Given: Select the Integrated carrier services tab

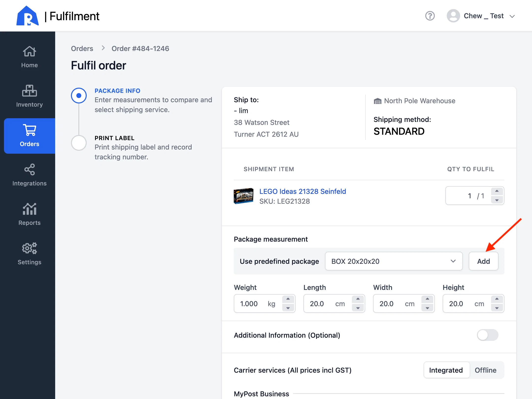Looking at the screenshot, I should [x=446, y=370].
